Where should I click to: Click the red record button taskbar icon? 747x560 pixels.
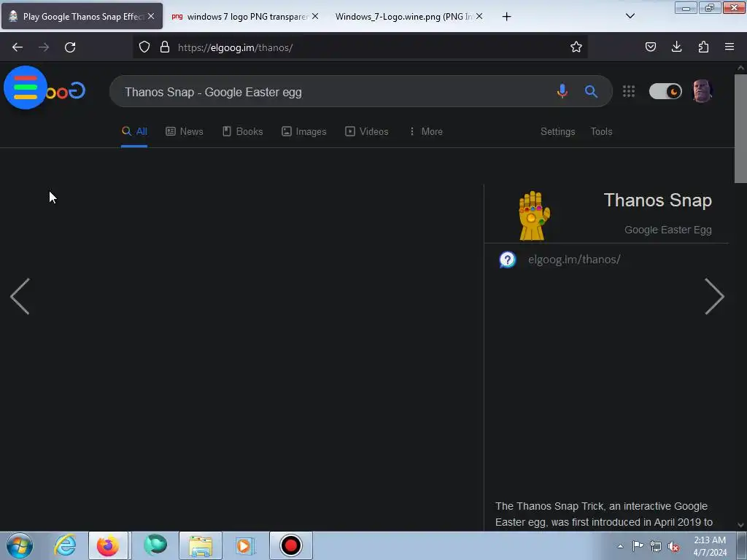pyautogui.click(x=290, y=545)
